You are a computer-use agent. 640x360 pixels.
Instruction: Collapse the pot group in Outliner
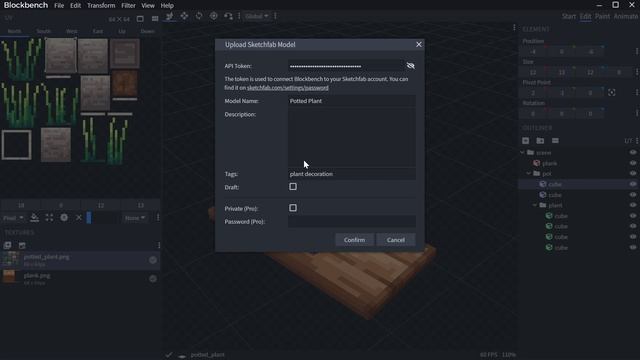(x=529, y=173)
